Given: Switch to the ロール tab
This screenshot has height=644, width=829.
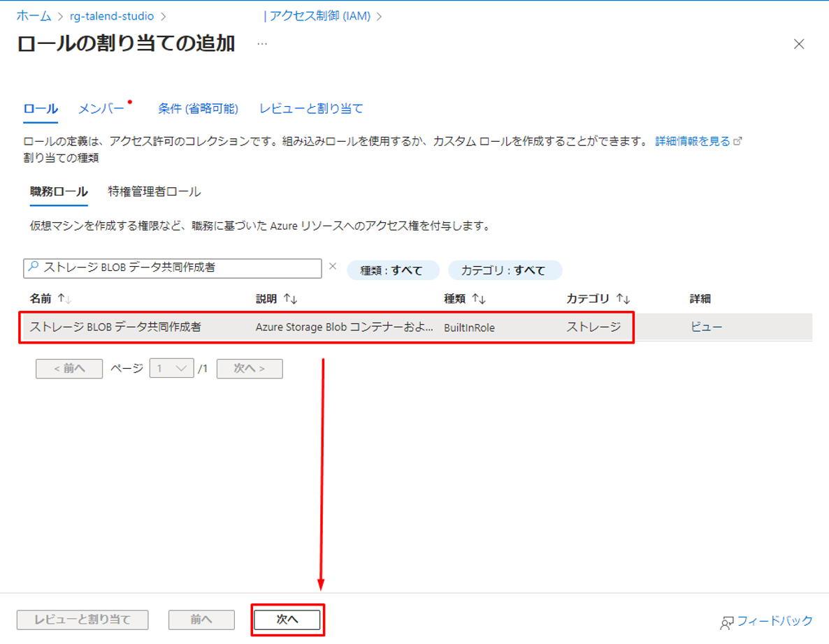Looking at the screenshot, I should pos(41,108).
